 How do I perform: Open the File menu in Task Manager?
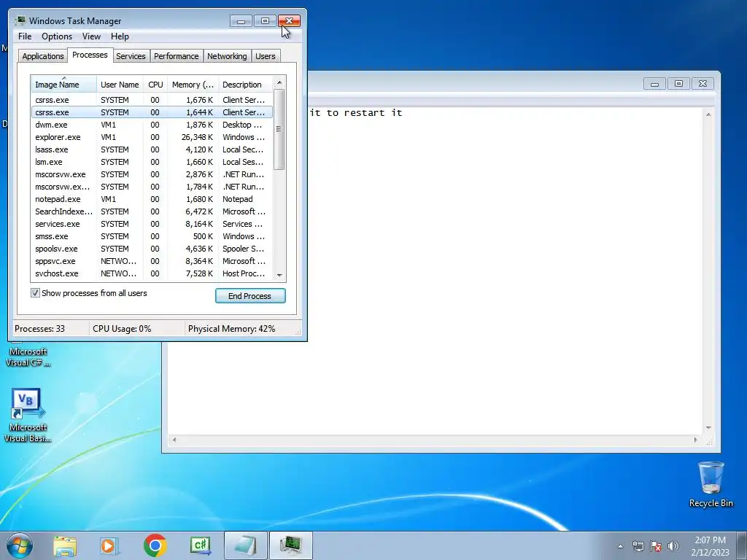tap(25, 36)
